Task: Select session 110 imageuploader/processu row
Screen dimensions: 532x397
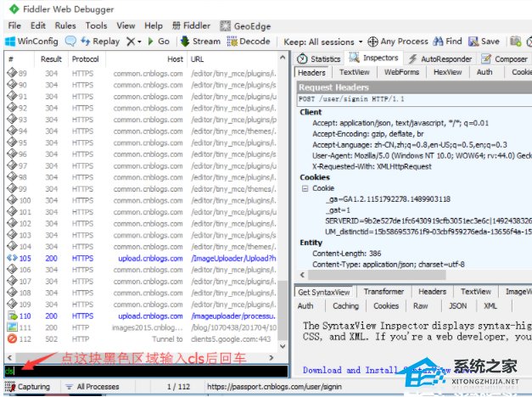Action: click(x=142, y=316)
